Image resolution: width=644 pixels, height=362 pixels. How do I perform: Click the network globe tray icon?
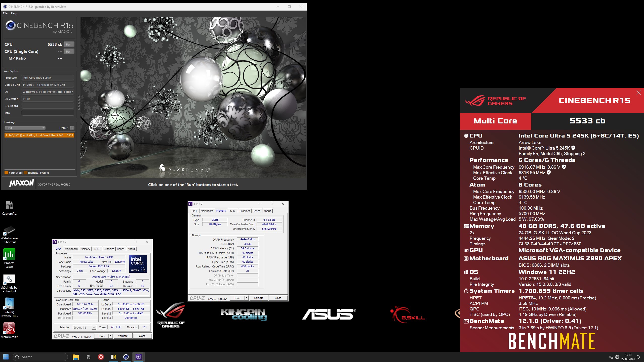click(617, 357)
